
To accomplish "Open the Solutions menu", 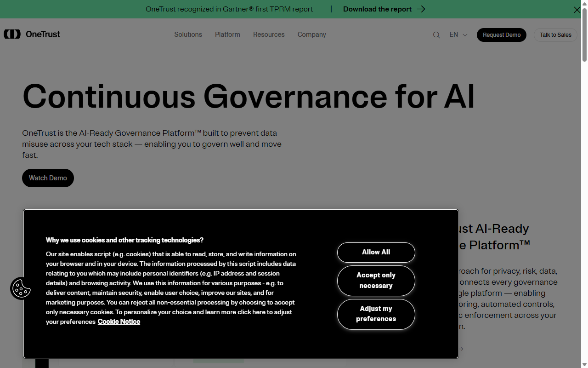I will tap(188, 34).
